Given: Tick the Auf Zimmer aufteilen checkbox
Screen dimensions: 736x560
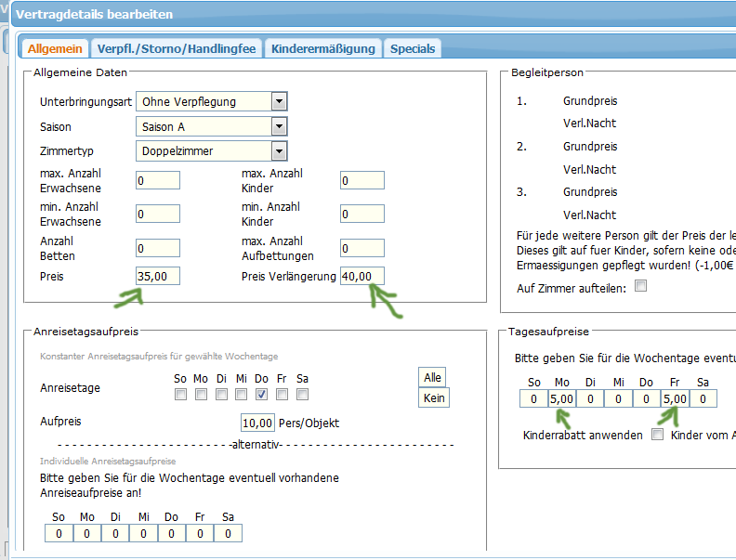Looking at the screenshot, I should coord(640,287).
